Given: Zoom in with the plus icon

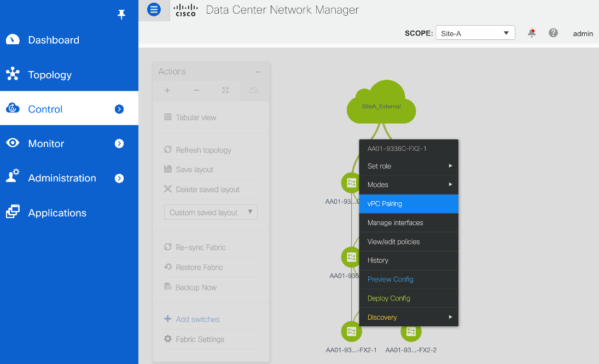Looking at the screenshot, I should point(167,90).
